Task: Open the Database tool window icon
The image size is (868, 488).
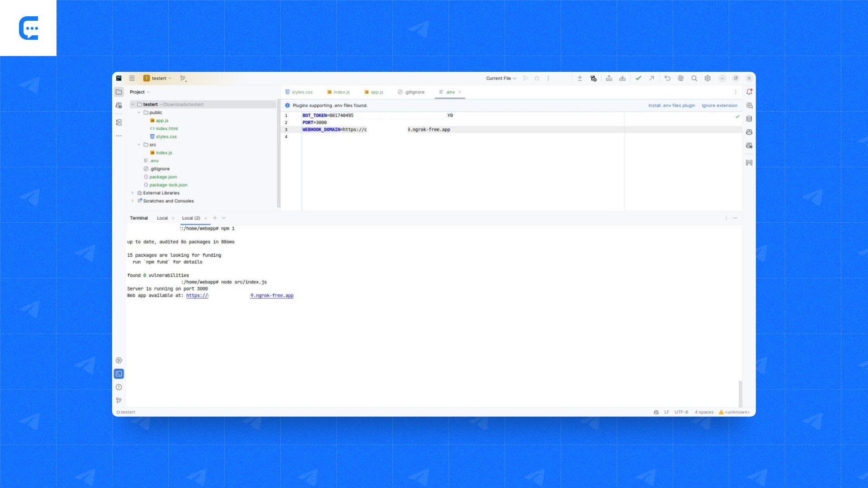Action: point(749,119)
